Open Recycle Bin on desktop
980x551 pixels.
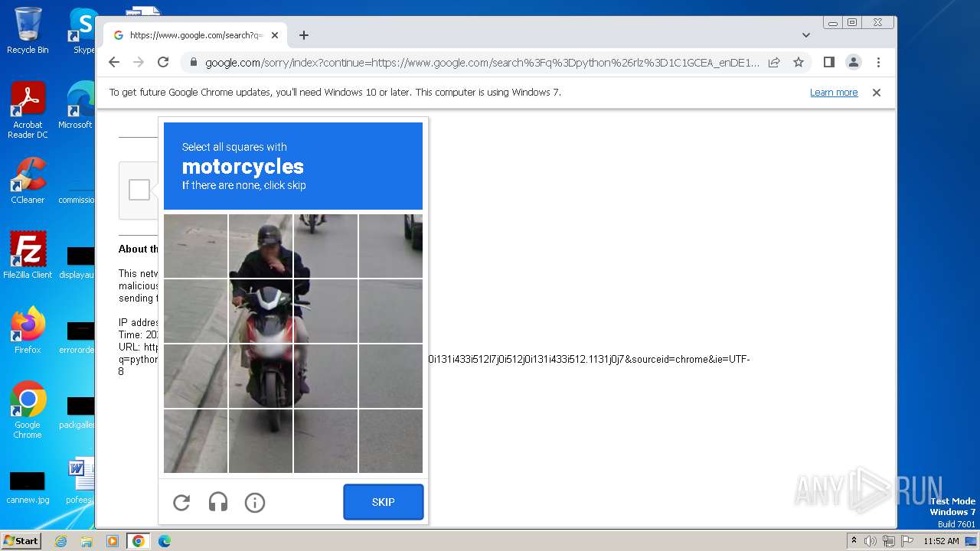tap(28, 31)
